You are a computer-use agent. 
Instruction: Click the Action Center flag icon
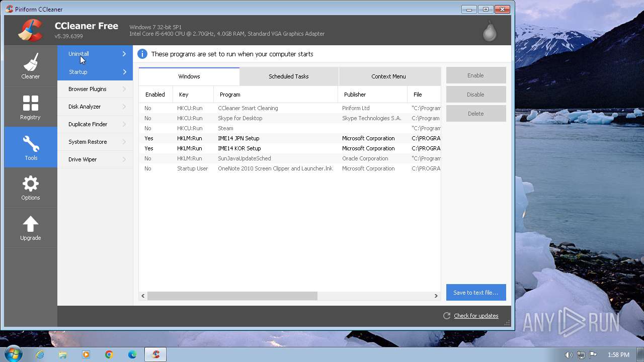pyautogui.click(x=593, y=354)
